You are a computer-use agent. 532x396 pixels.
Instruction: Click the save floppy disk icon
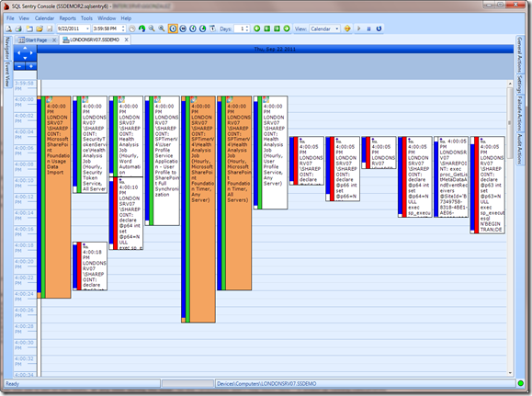(x=50, y=28)
